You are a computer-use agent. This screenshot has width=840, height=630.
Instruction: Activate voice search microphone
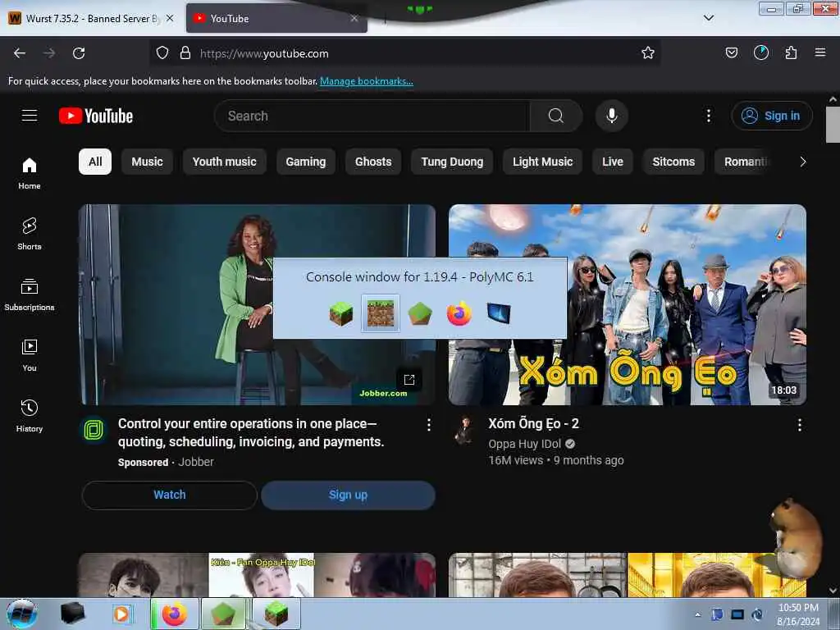coord(611,116)
